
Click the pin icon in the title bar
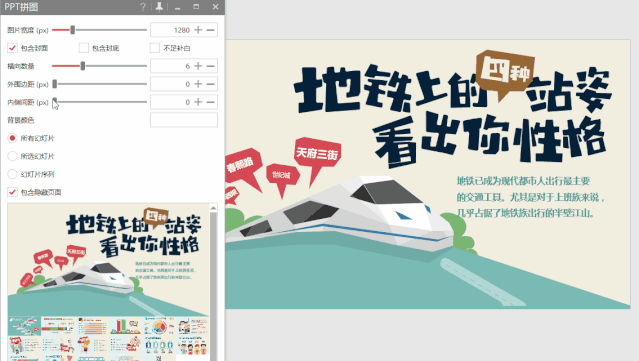[x=159, y=7]
